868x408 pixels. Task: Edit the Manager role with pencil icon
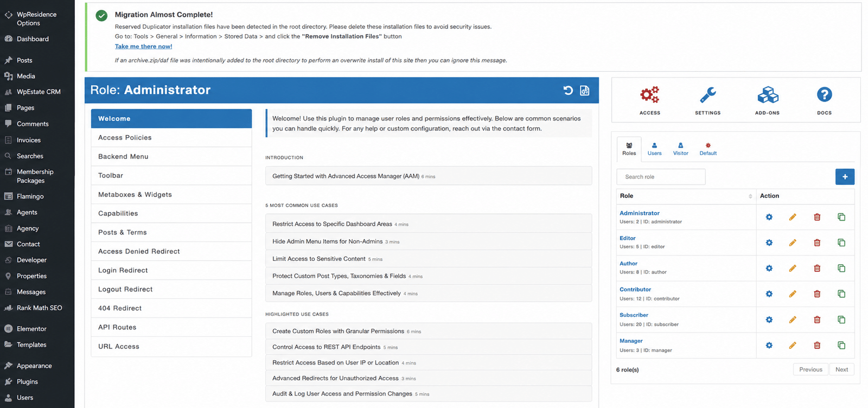click(793, 345)
